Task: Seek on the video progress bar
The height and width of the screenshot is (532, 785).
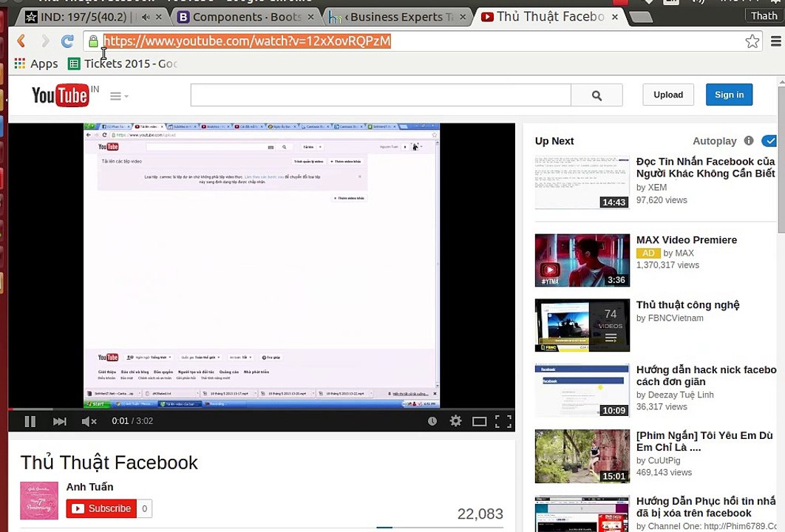Action: tap(262, 409)
